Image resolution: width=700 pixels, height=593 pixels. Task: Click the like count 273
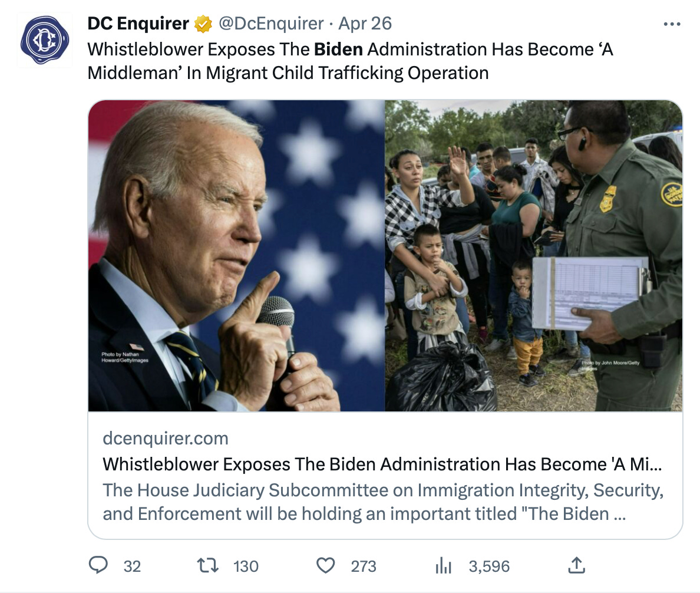click(364, 566)
